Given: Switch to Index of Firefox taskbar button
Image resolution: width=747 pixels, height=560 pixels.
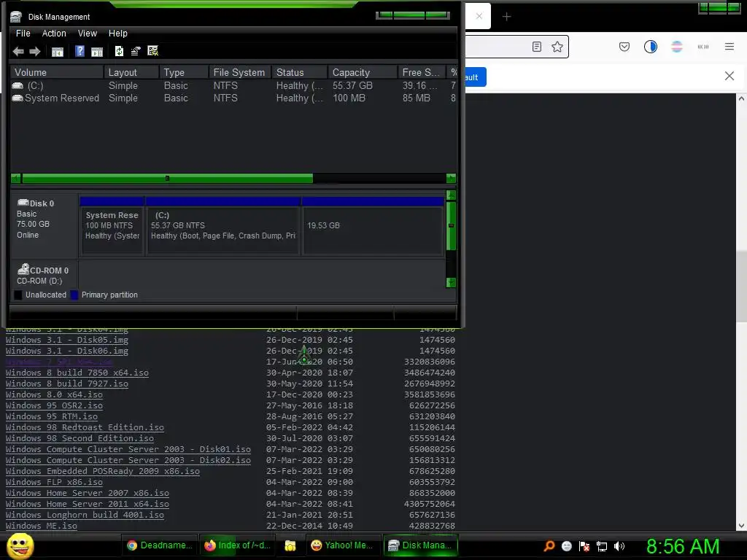Looking at the screenshot, I should pos(237,545).
